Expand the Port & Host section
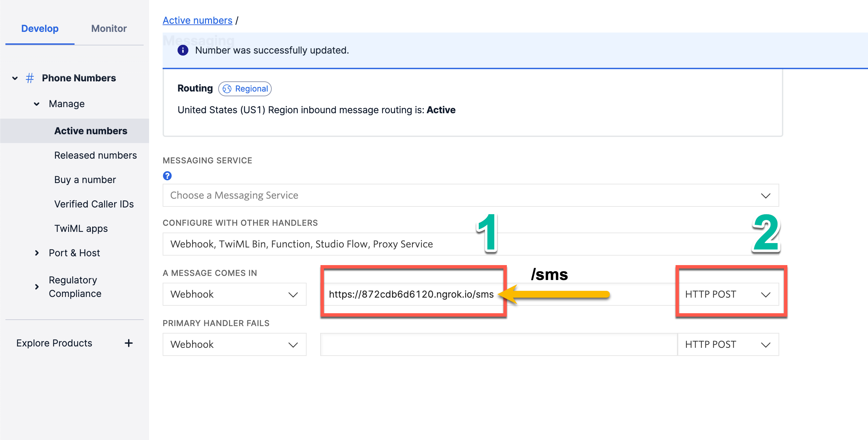 point(37,253)
